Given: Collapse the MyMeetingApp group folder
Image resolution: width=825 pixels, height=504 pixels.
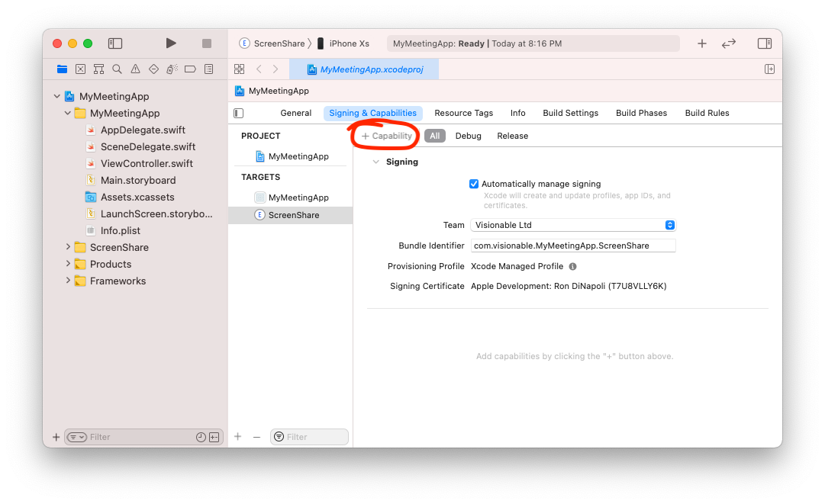Looking at the screenshot, I should [x=67, y=113].
